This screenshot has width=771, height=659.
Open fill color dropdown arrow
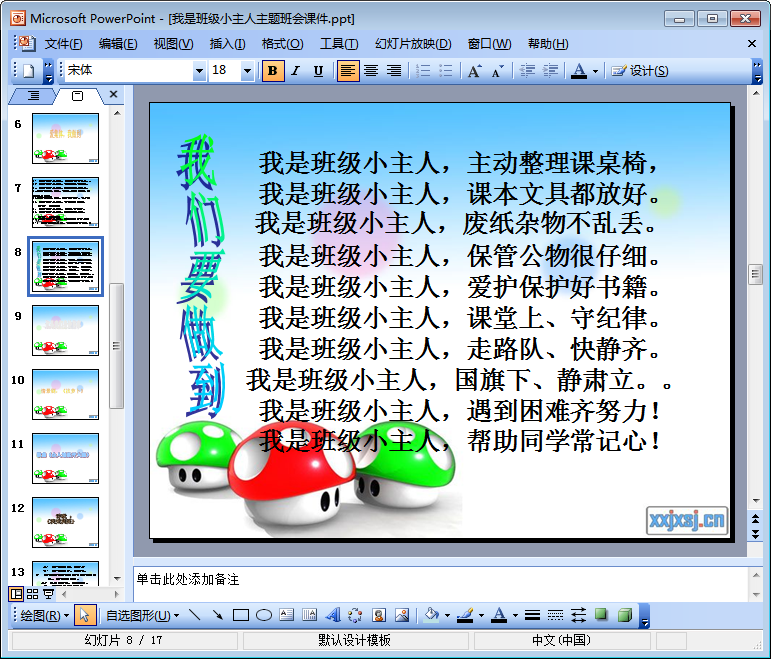click(x=447, y=615)
